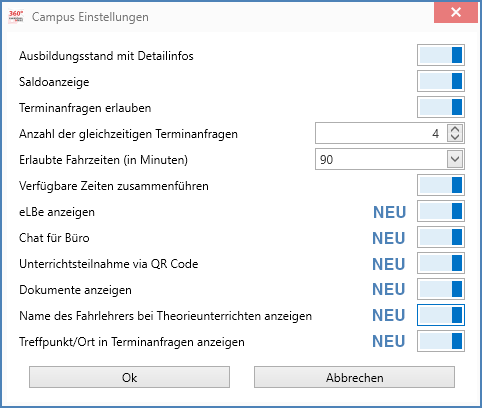Toggle Treffpunkt/Ort in Terminanfragen anzeigen
The height and width of the screenshot is (408, 482).
441,341
